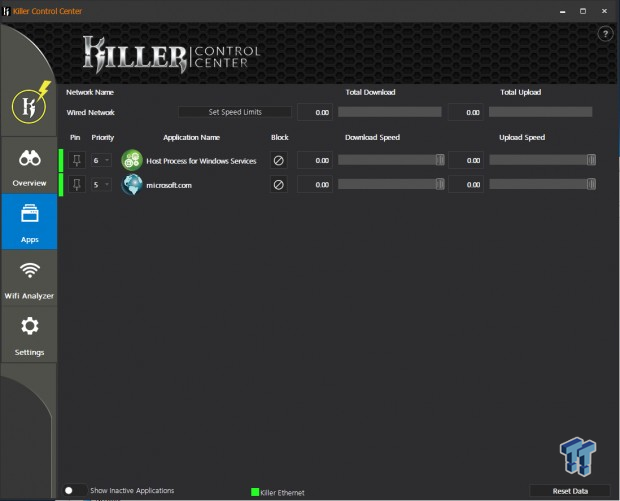
Task: Block microsoft.com traffic
Action: pyautogui.click(x=278, y=185)
